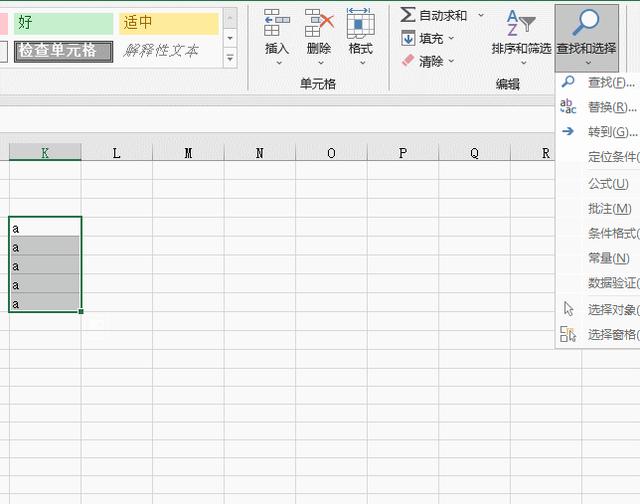Select the column Q header

(x=474, y=153)
